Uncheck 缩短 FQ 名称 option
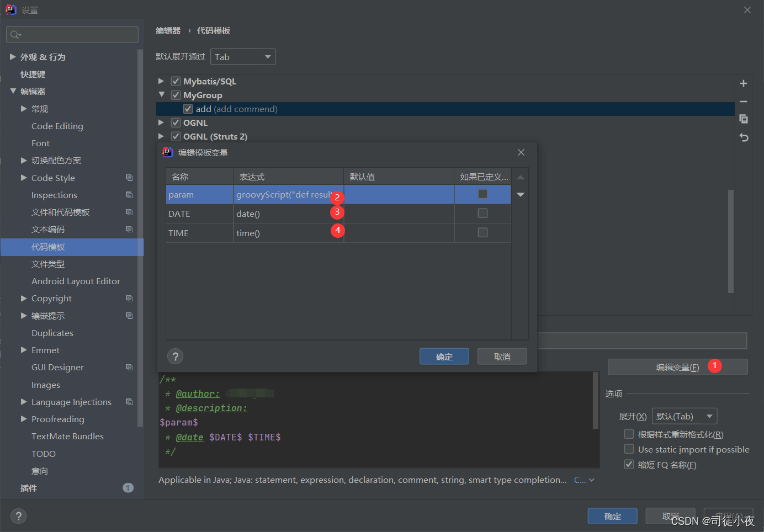Viewport: 764px width, 532px height. click(x=629, y=464)
